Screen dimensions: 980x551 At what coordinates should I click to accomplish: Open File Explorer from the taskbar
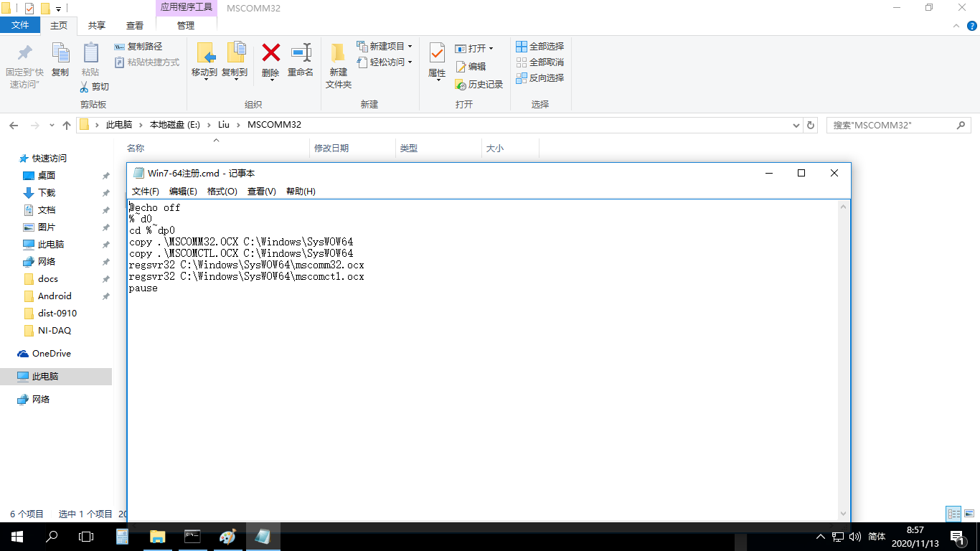point(157,536)
